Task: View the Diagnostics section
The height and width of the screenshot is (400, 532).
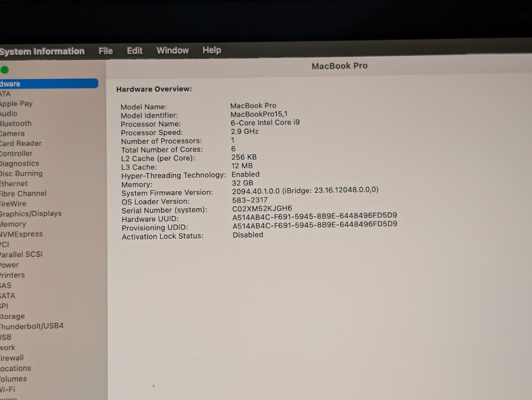Action: 19,164
